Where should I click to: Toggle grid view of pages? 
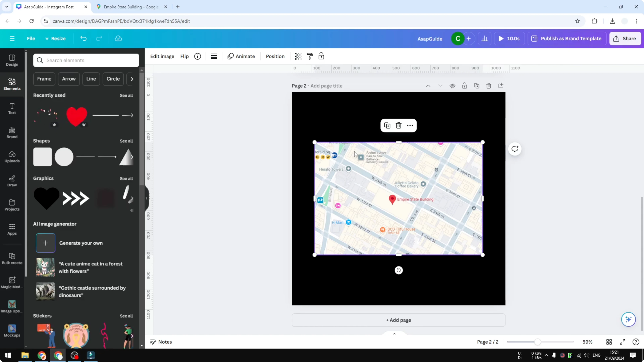[609, 342]
